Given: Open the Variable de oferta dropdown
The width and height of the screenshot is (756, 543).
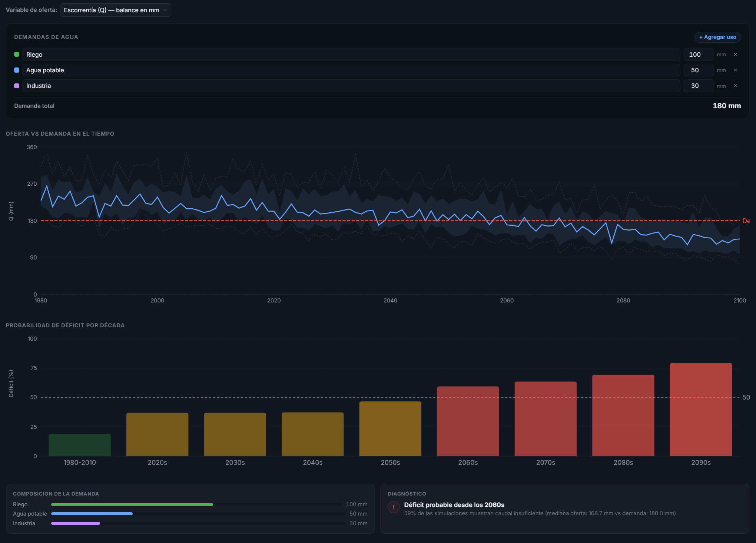Looking at the screenshot, I should coord(115,10).
